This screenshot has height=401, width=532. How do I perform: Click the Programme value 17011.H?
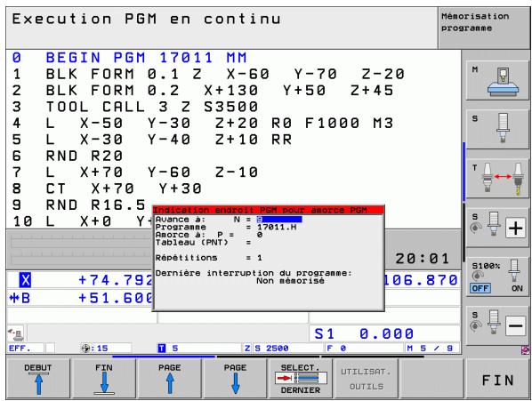[277, 227]
